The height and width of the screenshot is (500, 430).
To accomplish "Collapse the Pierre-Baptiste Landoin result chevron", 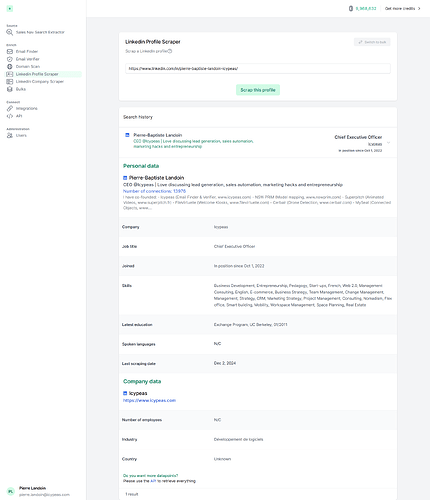I will [x=388, y=143].
